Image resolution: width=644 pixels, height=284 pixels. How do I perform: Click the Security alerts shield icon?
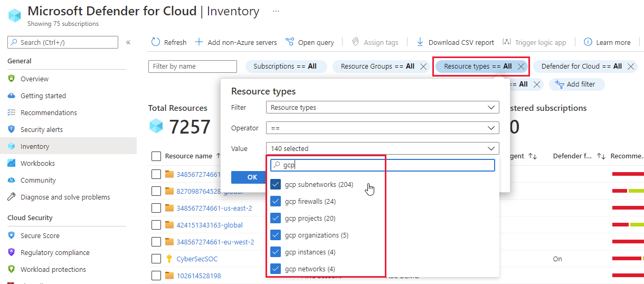[12, 129]
